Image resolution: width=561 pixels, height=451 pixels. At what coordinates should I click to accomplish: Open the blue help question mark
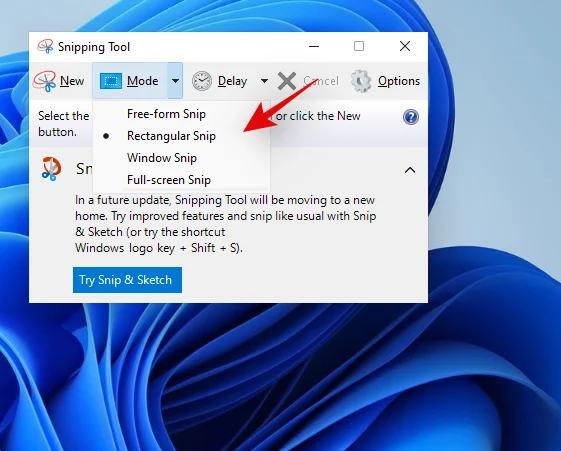click(411, 117)
